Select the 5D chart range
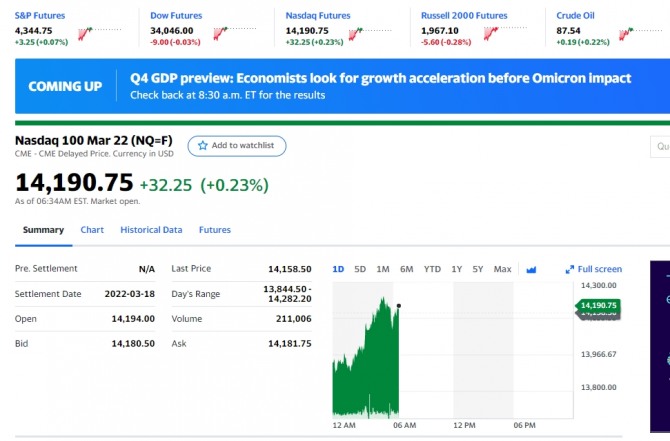The image size is (670, 441). pyautogui.click(x=360, y=269)
